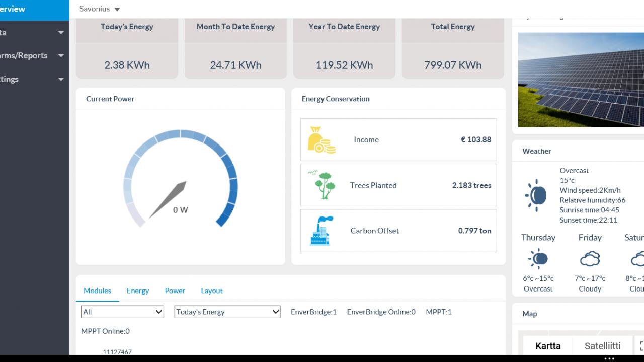
Task: Click the Sunset time:22:11 text
Action: click(x=588, y=220)
